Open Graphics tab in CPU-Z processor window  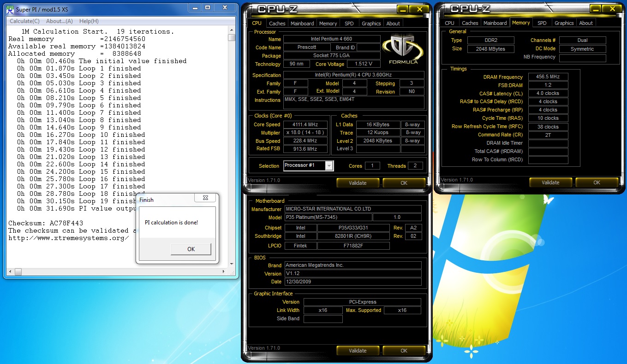[371, 23]
